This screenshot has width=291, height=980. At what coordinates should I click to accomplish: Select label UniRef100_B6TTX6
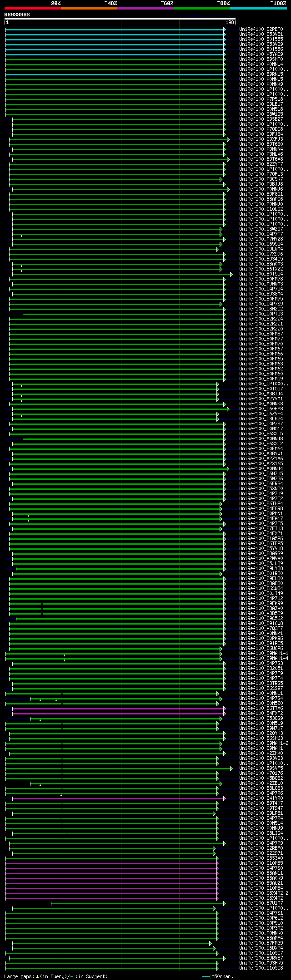point(261,709)
